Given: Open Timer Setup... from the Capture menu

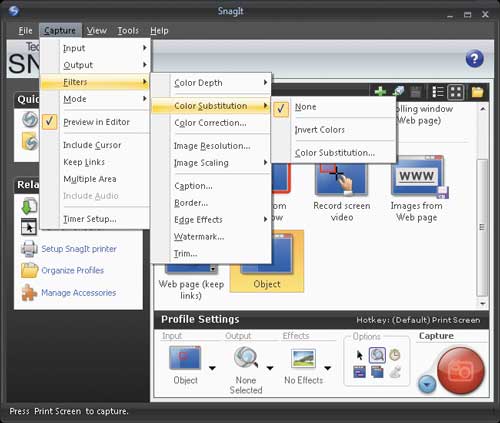Looking at the screenshot, I should [95, 219].
